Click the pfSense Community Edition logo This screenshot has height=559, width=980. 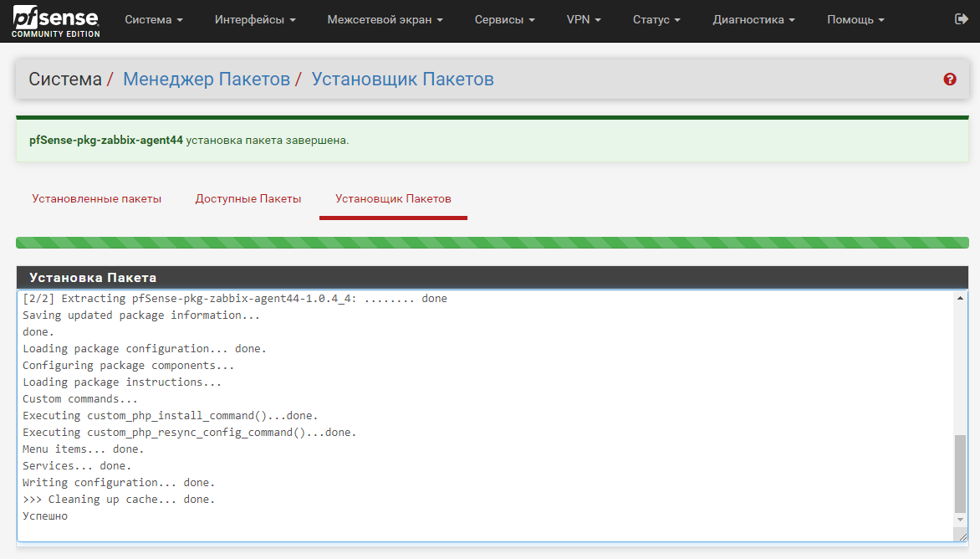click(56, 21)
